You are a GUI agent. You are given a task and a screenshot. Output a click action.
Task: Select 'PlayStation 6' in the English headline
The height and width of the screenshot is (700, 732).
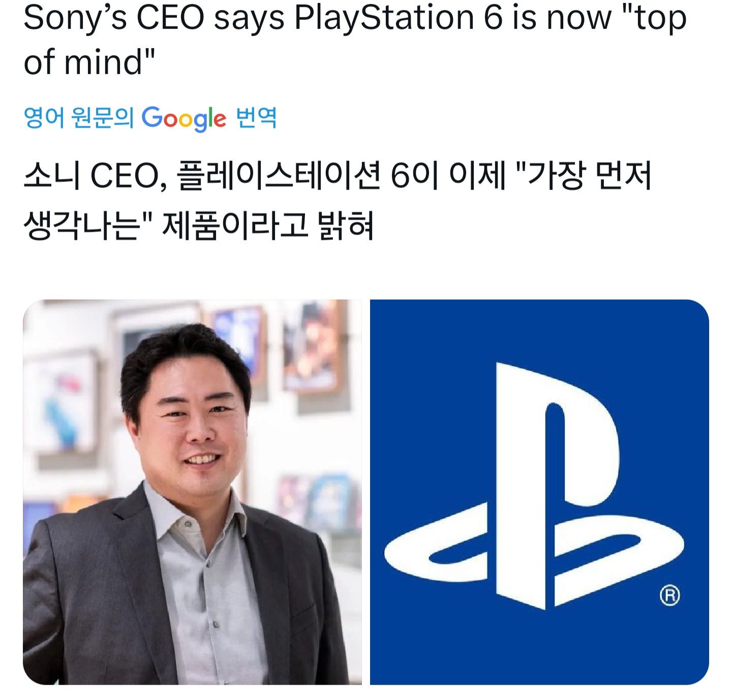[398, 18]
